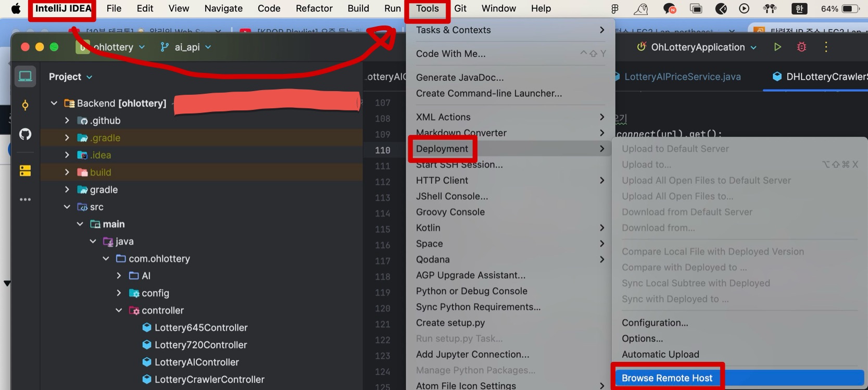The width and height of the screenshot is (868, 390).
Task: Click the .github folder icon
Action: (82, 121)
